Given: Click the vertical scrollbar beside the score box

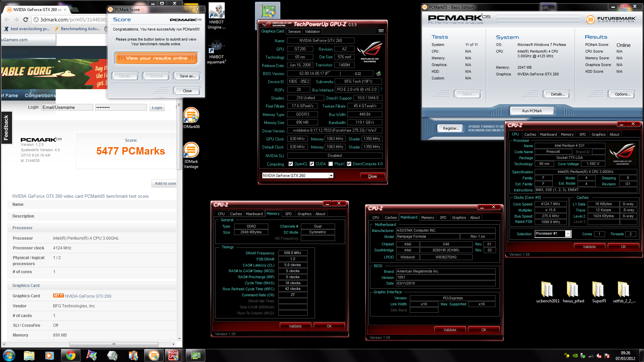Looking at the screenshot, I should (179, 136).
